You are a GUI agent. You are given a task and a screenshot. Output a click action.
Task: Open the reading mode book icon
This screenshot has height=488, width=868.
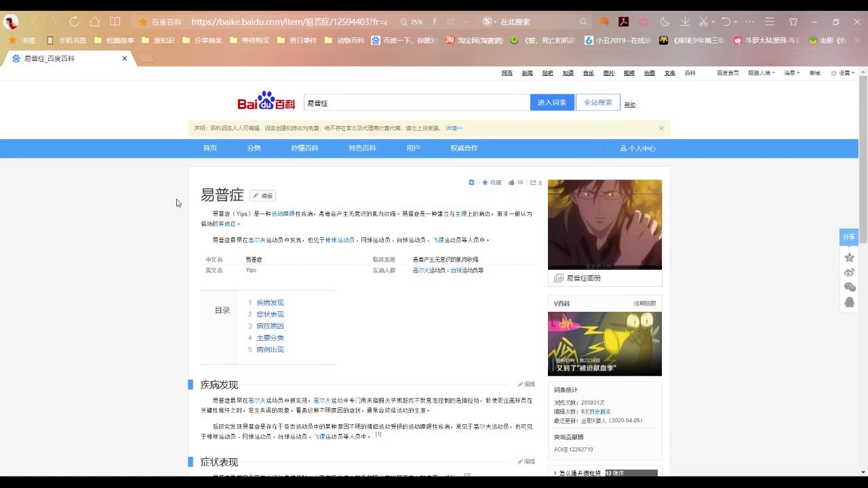coord(115,22)
